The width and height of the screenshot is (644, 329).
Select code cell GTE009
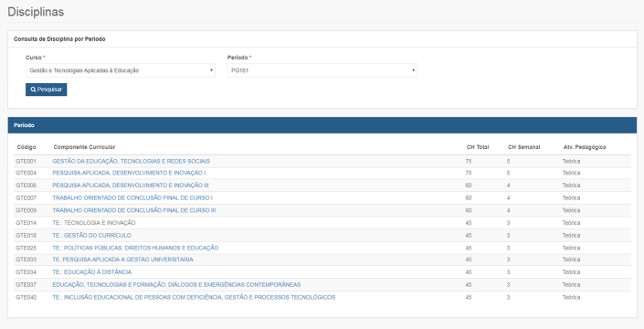(26, 211)
